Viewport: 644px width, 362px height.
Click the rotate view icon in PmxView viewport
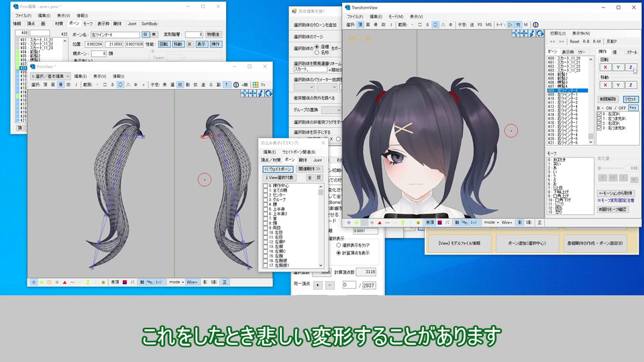pyautogui.click(x=268, y=94)
